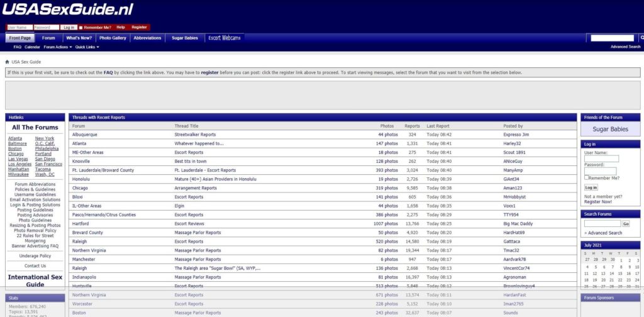This screenshot has height=317, width=644.
Task: Open Photo Removal Policy link
Action: click(35, 231)
